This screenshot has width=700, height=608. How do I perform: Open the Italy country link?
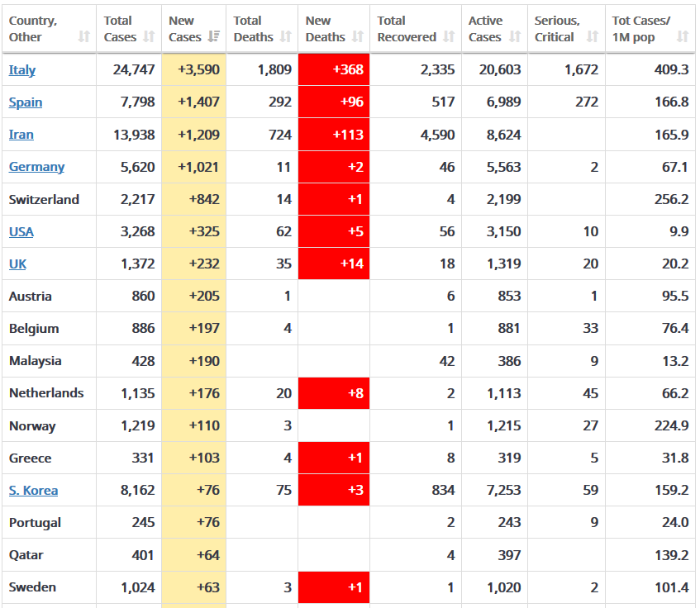pyautogui.click(x=21, y=69)
